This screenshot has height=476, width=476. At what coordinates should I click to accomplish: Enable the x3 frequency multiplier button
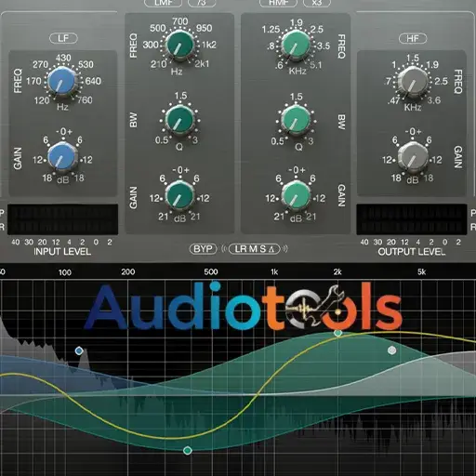click(317, 3)
